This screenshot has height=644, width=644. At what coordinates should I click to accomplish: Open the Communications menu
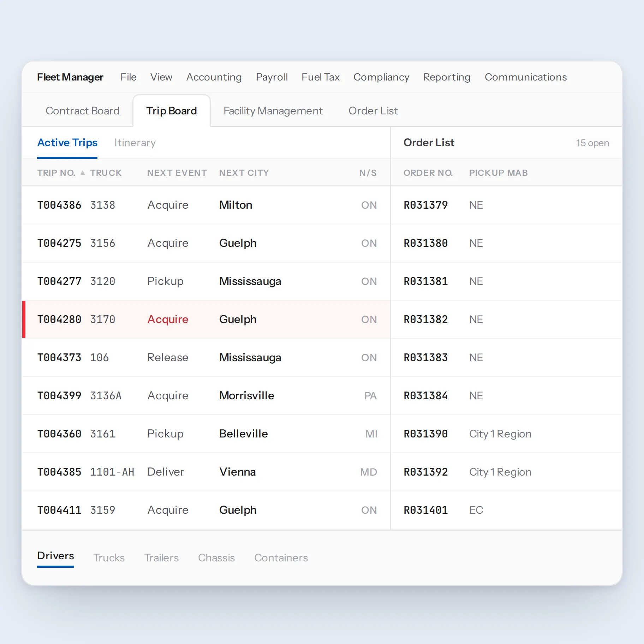click(526, 77)
